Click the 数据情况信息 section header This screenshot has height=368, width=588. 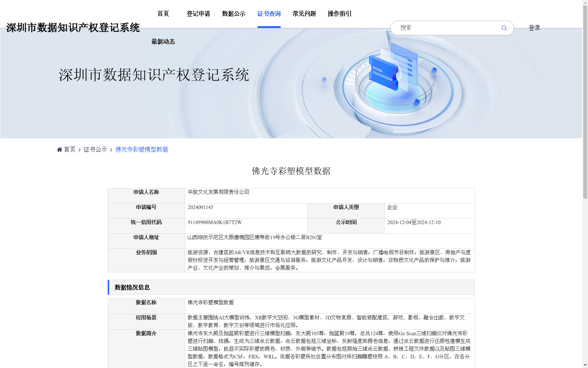tap(291, 287)
